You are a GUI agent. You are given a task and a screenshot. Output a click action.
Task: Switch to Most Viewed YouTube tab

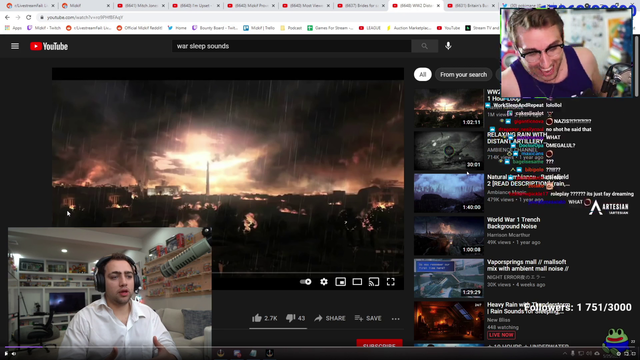click(x=305, y=6)
